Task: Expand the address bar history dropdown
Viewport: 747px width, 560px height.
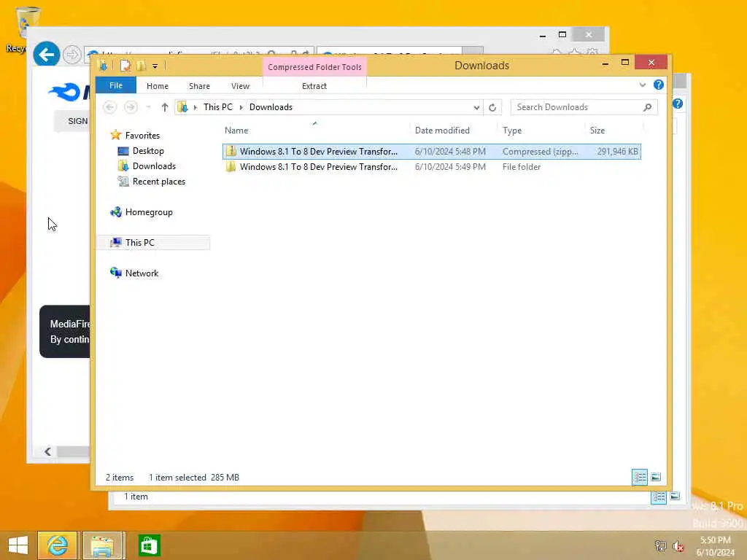Action: pos(476,108)
